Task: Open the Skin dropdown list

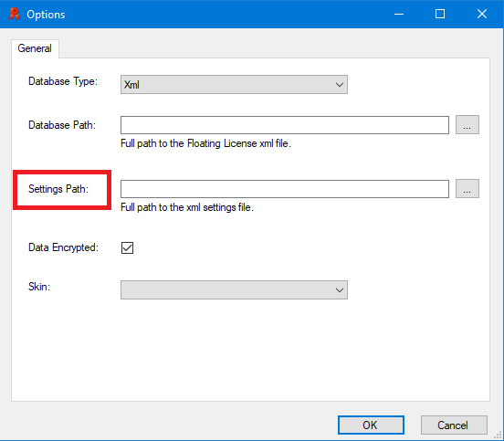Action: [234, 290]
